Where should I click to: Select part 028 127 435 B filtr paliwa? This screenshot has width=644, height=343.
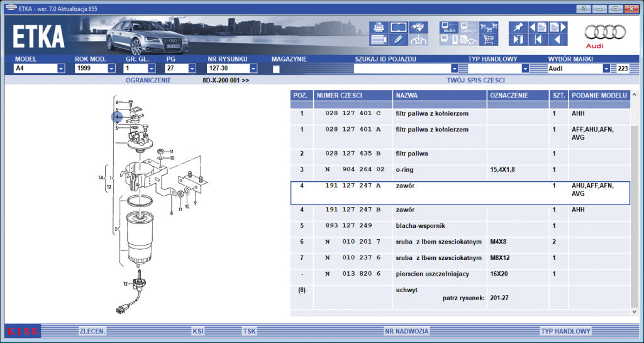point(460,157)
